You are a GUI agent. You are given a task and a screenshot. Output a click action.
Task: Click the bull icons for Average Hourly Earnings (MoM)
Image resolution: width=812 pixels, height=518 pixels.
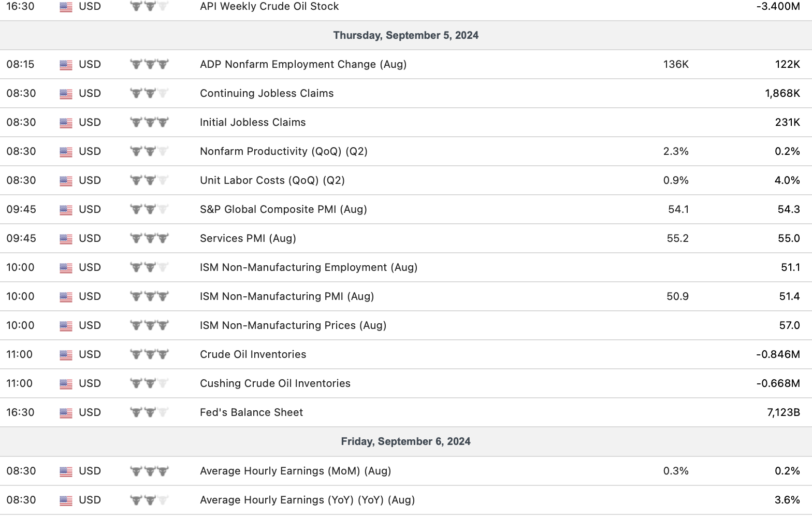[x=149, y=471]
